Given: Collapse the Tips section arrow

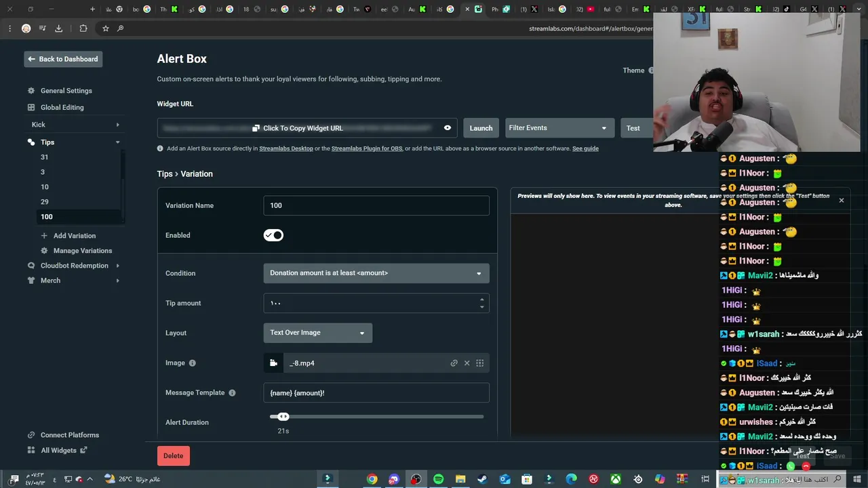Looking at the screenshot, I should pyautogui.click(x=117, y=142).
